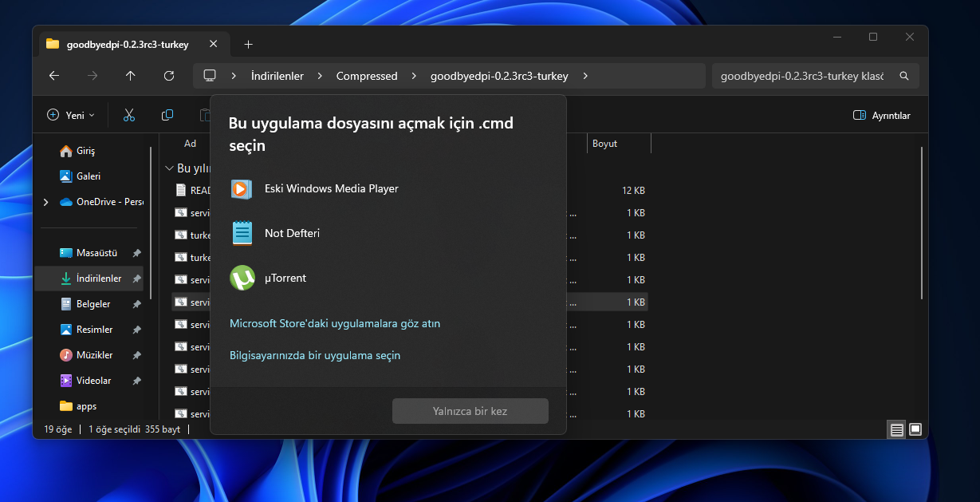Image resolution: width=980 pixels, height=502 pixels.
Task: Unpin Masaüstü using its pin icon
Action: 136,253
